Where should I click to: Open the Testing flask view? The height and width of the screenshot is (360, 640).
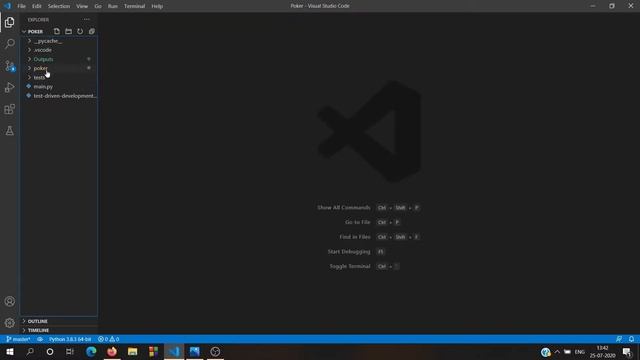(9, 131)
